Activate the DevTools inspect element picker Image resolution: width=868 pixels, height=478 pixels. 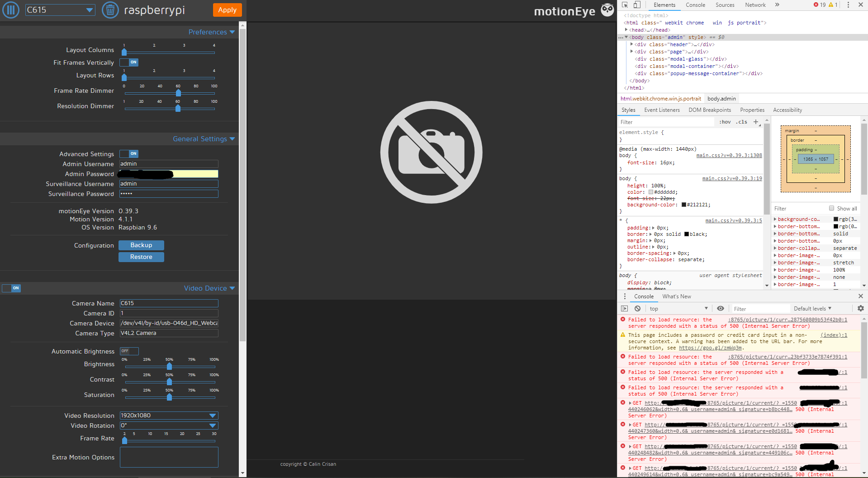coord(626,5)
